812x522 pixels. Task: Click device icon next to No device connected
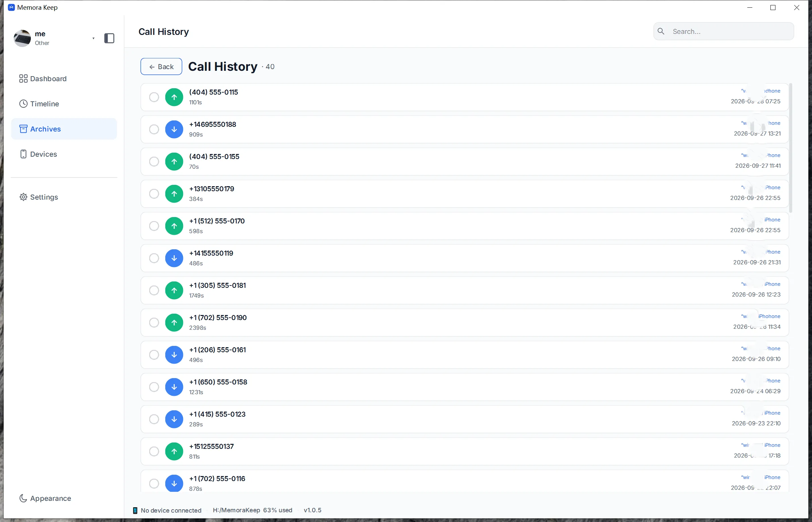coord(135,510)
